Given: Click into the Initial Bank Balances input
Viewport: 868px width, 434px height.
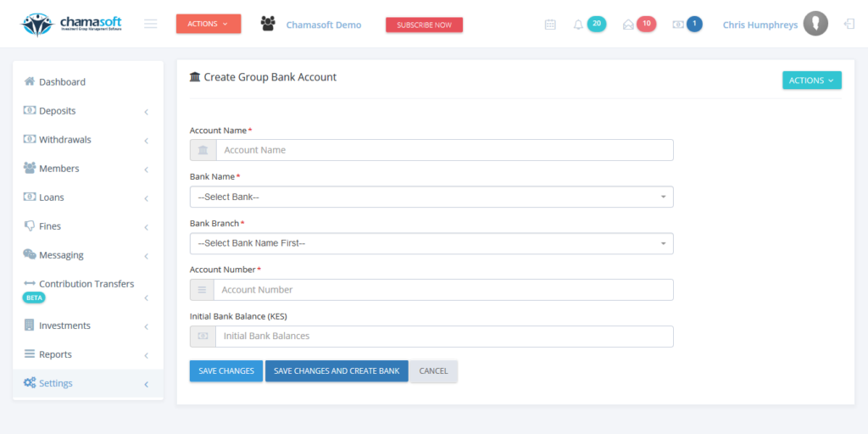Looking at the screenshot, I should coord(444,336).
